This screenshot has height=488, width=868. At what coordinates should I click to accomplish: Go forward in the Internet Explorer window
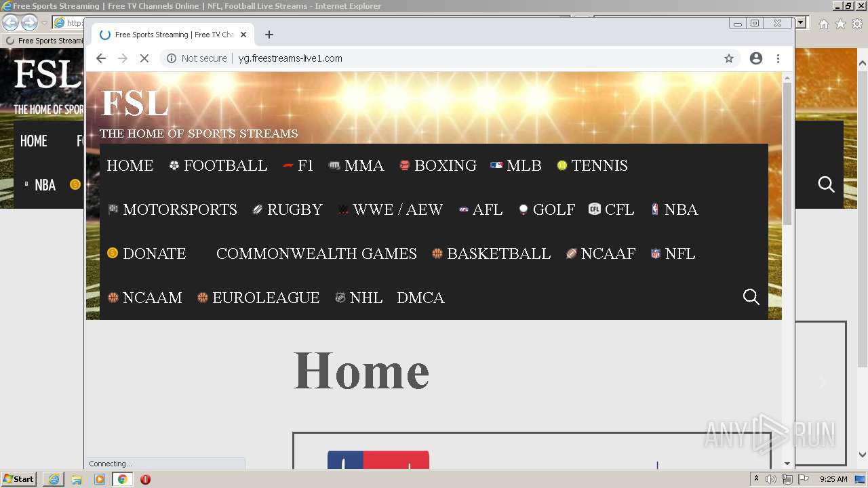[x=29, y=22]
